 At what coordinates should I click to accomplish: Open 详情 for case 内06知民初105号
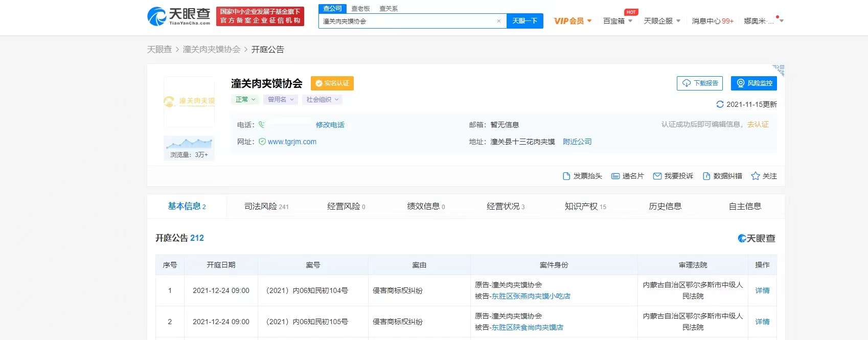pyautogui.click(x=762, y=322)
